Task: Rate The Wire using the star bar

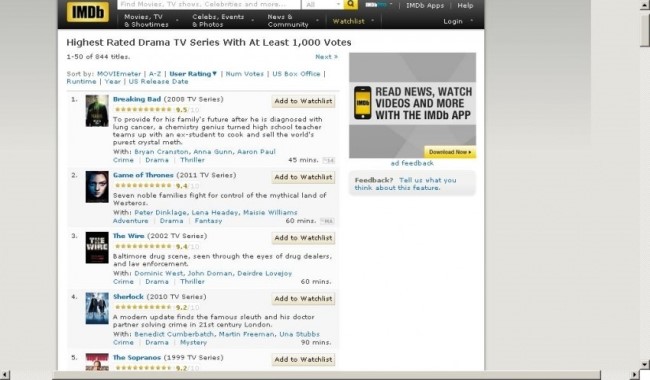Action: 143,246
